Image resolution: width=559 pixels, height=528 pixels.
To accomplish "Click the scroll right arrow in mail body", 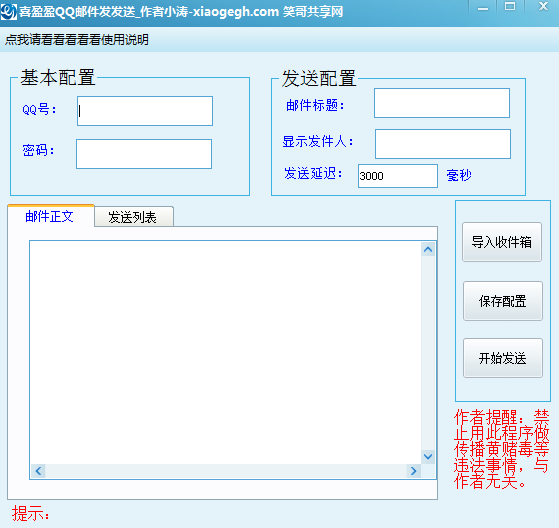I will tap(414, 471).
